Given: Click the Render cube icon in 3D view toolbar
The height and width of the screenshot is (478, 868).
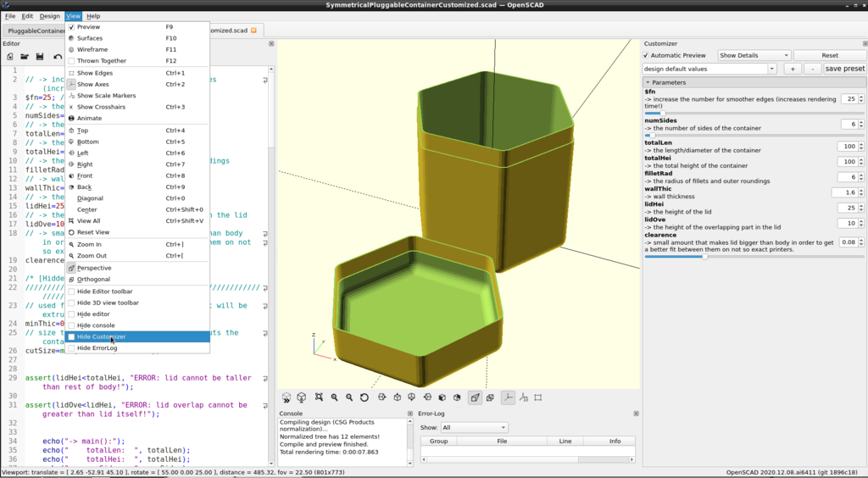Looking at the screenshot, I should (302, 397).
